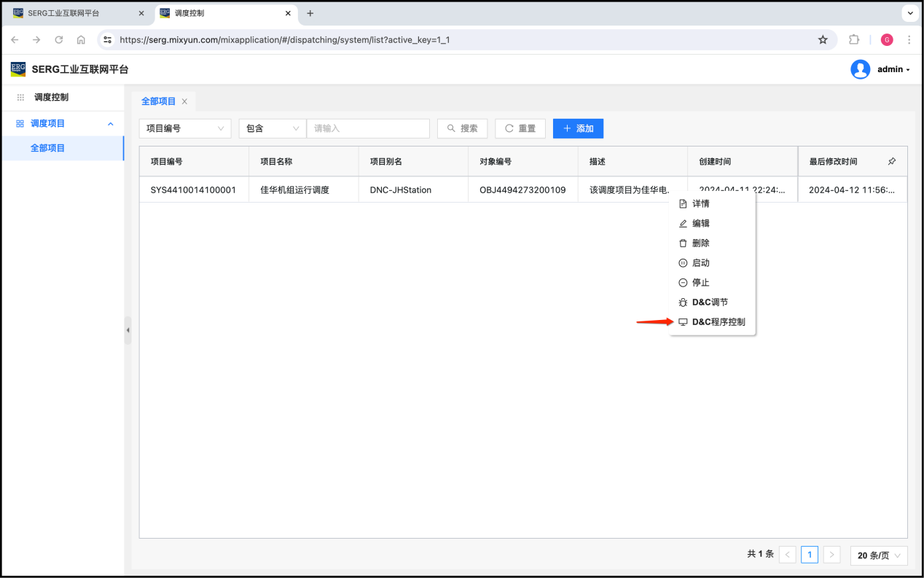Click the SERG platform logo

coord(18,69)
